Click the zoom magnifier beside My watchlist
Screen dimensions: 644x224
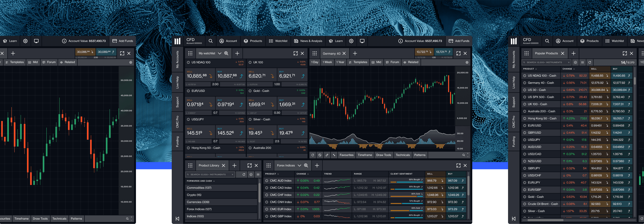pyautogui.click(x=226, y=53)
